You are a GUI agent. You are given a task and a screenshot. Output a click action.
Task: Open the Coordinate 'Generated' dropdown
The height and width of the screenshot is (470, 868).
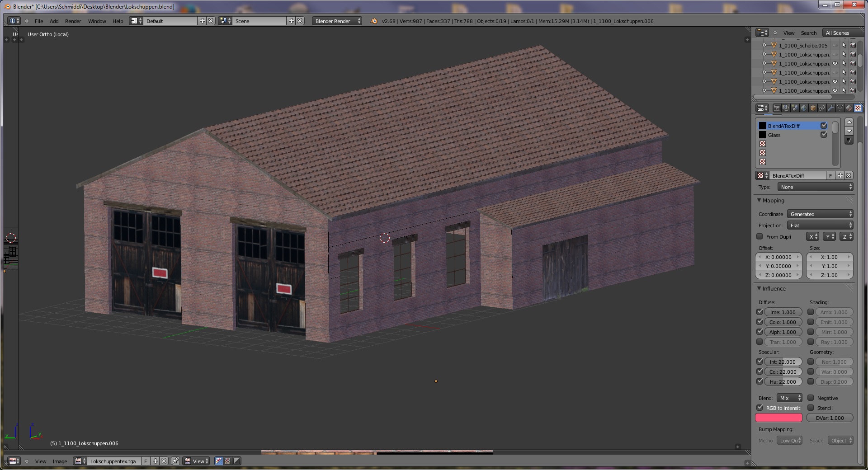[x=820, y=214]
